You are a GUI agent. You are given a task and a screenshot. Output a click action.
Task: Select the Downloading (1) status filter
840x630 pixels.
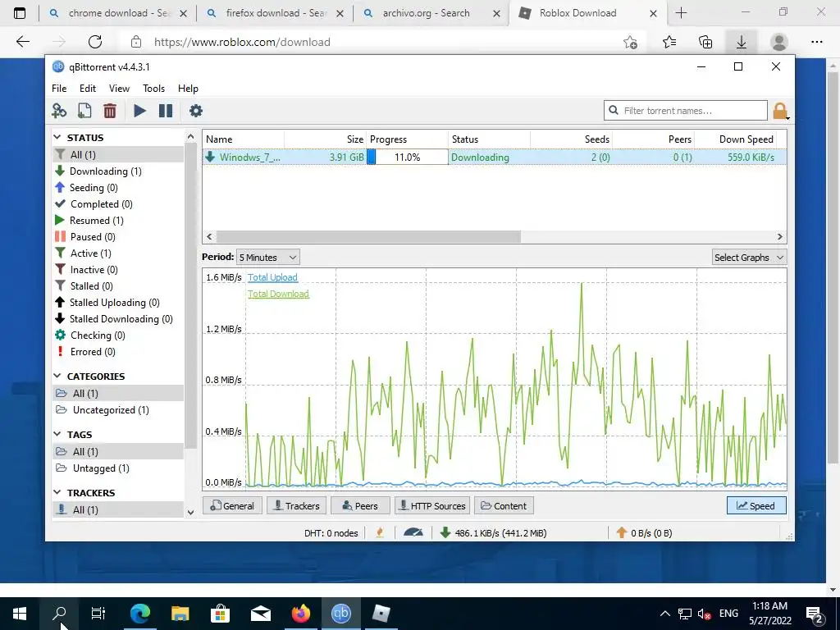(106, 171)
